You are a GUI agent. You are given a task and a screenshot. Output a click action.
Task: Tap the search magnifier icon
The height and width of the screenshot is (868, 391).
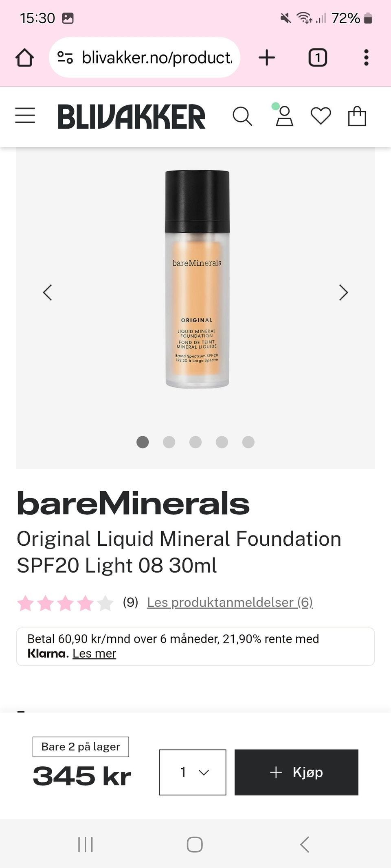tap(242, 116)
